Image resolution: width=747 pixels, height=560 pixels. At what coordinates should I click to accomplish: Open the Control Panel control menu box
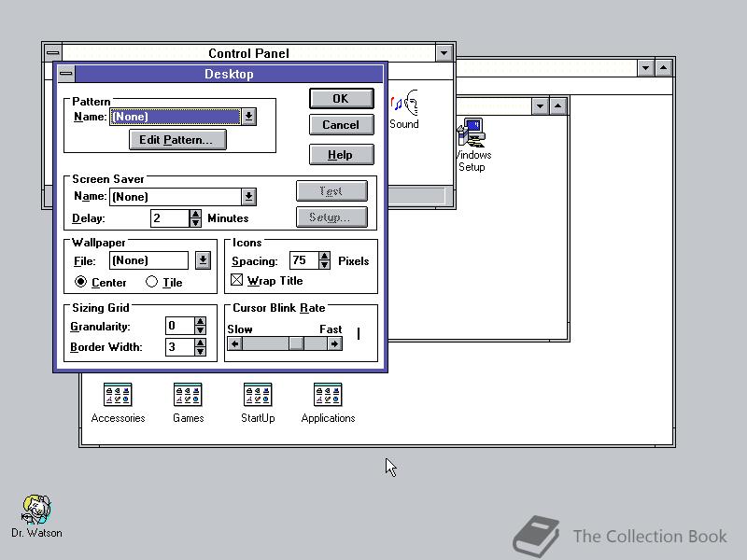pyautogui.click(x=53, y=53)
